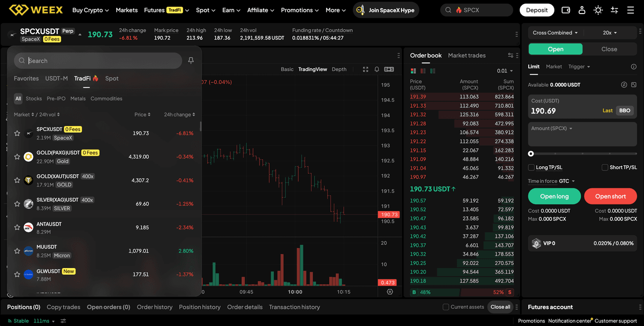Favorite GLWUSDT with its star icon

pos(17,275)
